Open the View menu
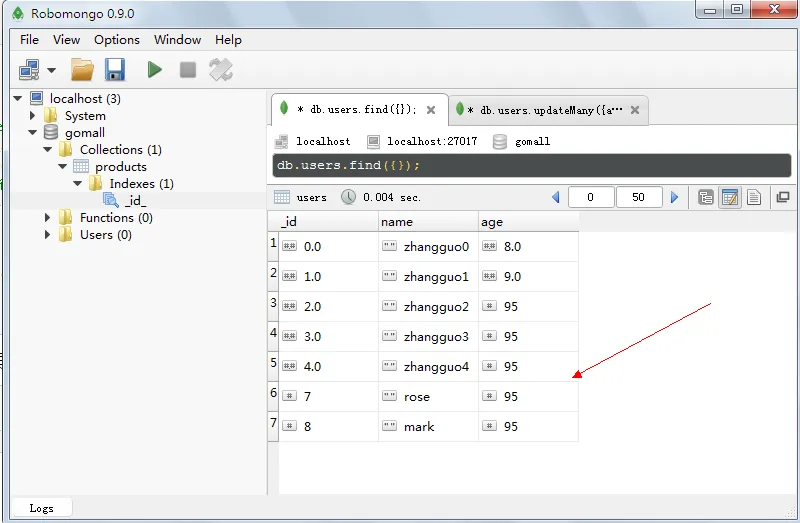The width and height of the screenshot is (800, 523). point(66,40)
